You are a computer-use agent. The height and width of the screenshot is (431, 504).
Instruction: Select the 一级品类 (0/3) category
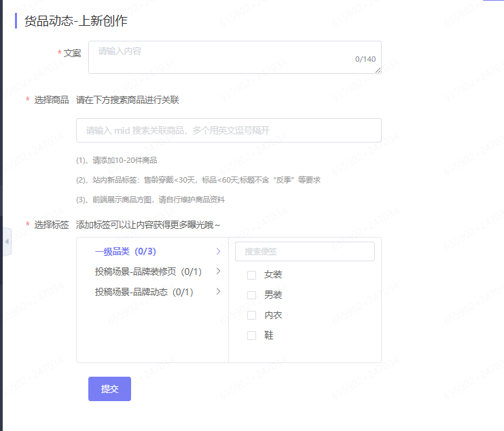tap(126, 251)
